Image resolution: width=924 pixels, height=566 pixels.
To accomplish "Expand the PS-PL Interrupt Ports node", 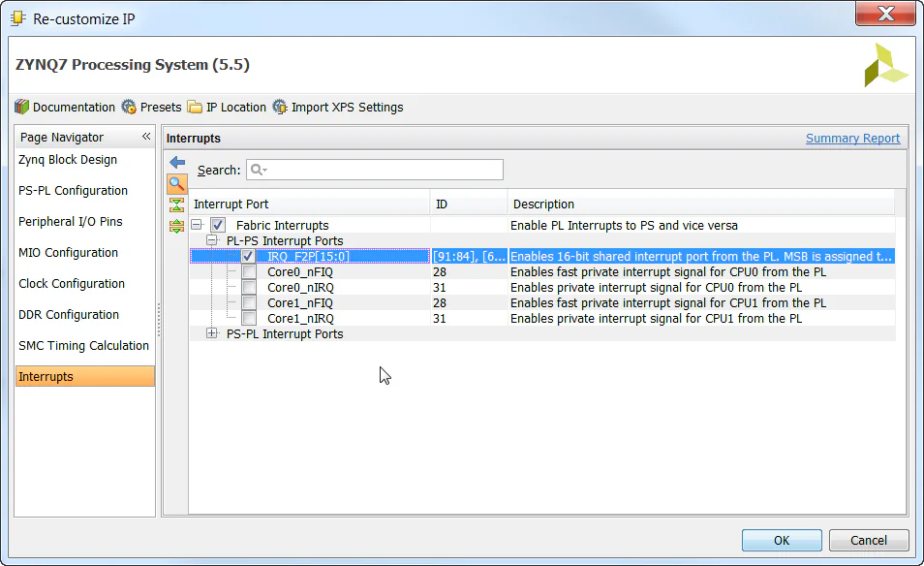I will pos(212,333).
